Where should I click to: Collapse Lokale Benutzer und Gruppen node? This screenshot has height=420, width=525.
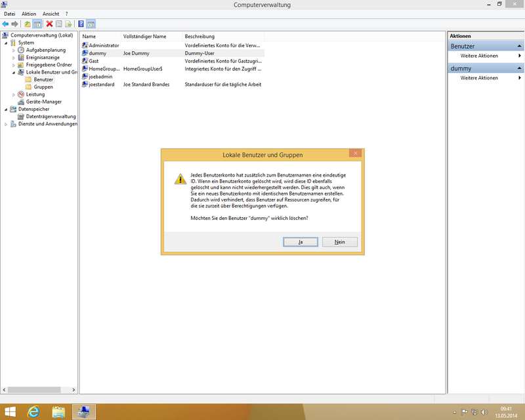(14, 72)
